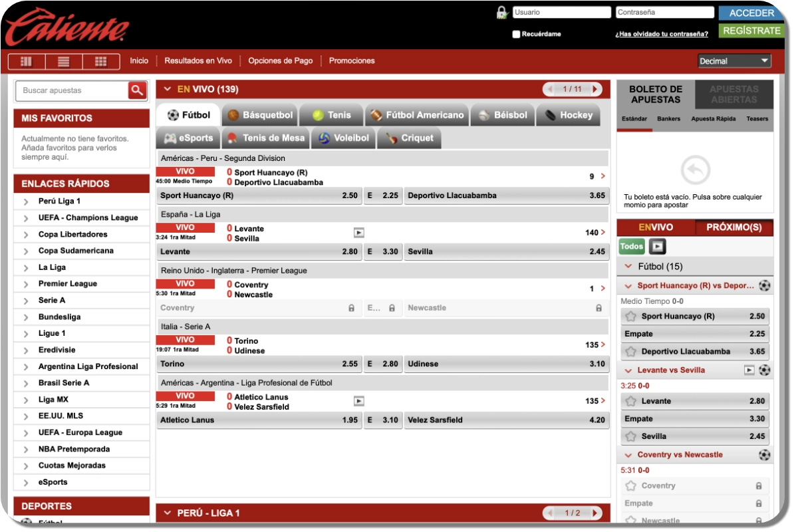Click the Acceder login button

[x=751, y=13]
